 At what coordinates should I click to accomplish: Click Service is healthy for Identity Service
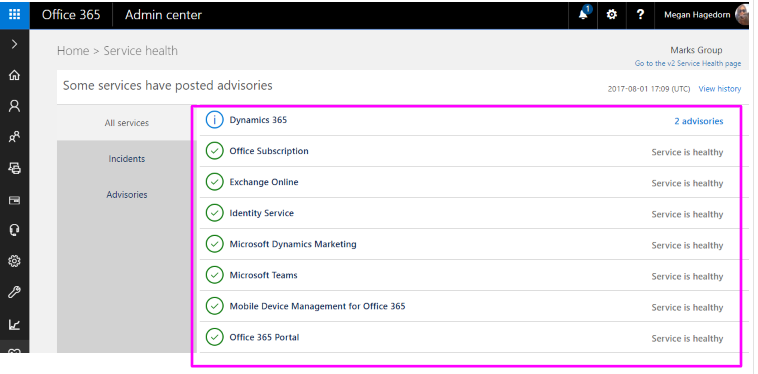click(x=687, y=214)
